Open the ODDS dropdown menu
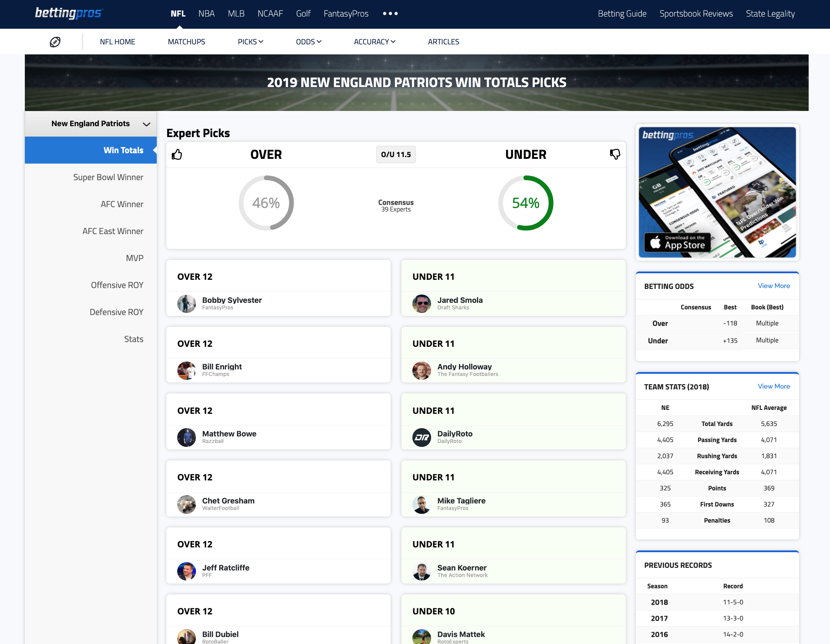Screen dimensions: 830x644 tap(309, 42)
